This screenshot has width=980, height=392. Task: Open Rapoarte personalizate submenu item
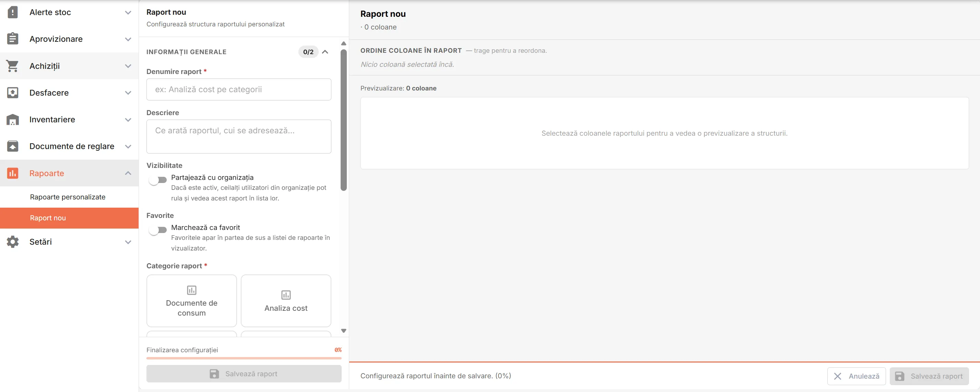click(69, 197)
